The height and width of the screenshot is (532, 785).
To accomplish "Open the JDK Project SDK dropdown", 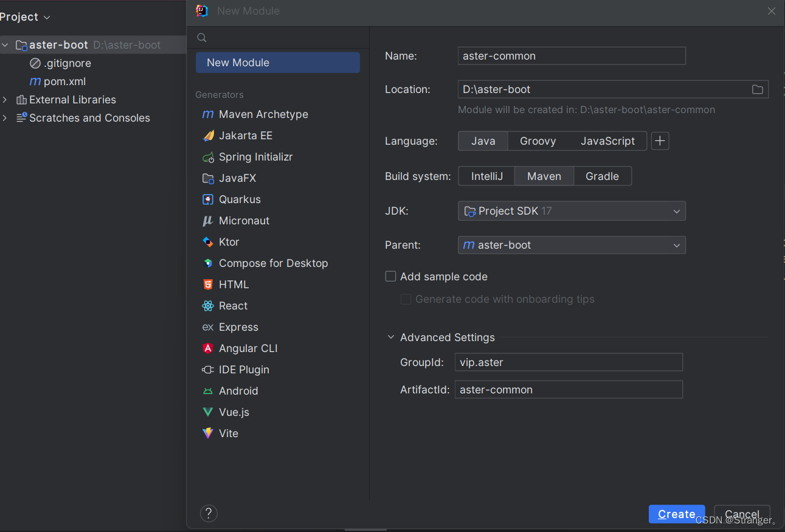I will pyautogui.click(x=572, y=211).
